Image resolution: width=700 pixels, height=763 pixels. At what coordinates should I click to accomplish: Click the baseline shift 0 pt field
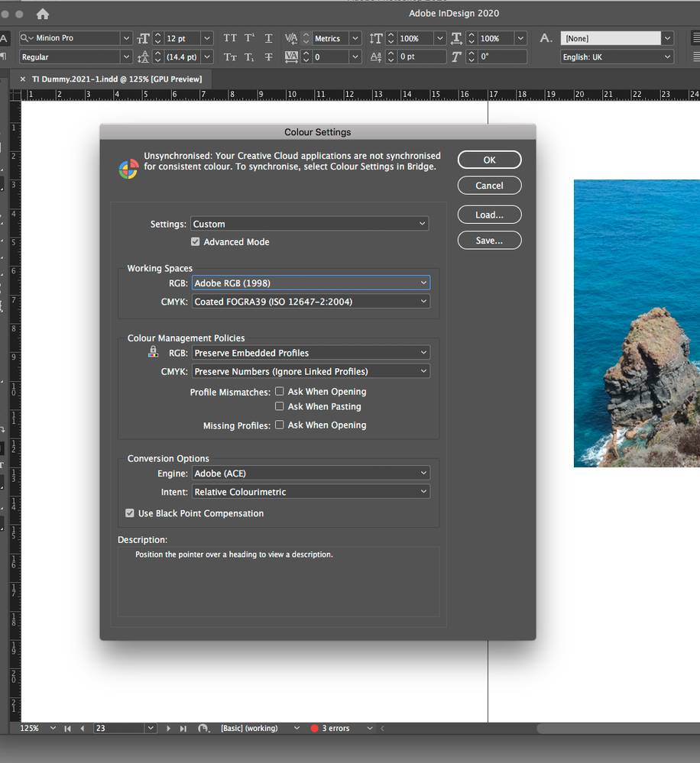(x=422, y=57)
